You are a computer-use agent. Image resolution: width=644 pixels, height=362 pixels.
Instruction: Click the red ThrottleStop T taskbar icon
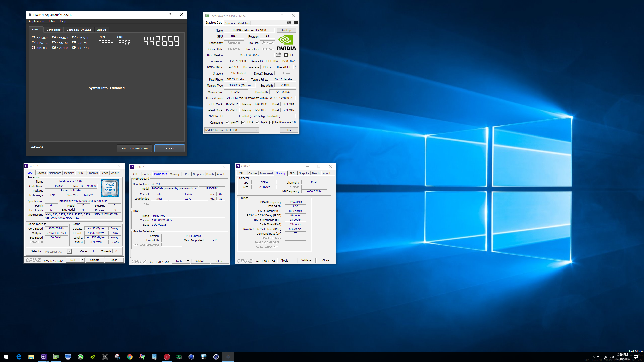click(x=167, y=357)
